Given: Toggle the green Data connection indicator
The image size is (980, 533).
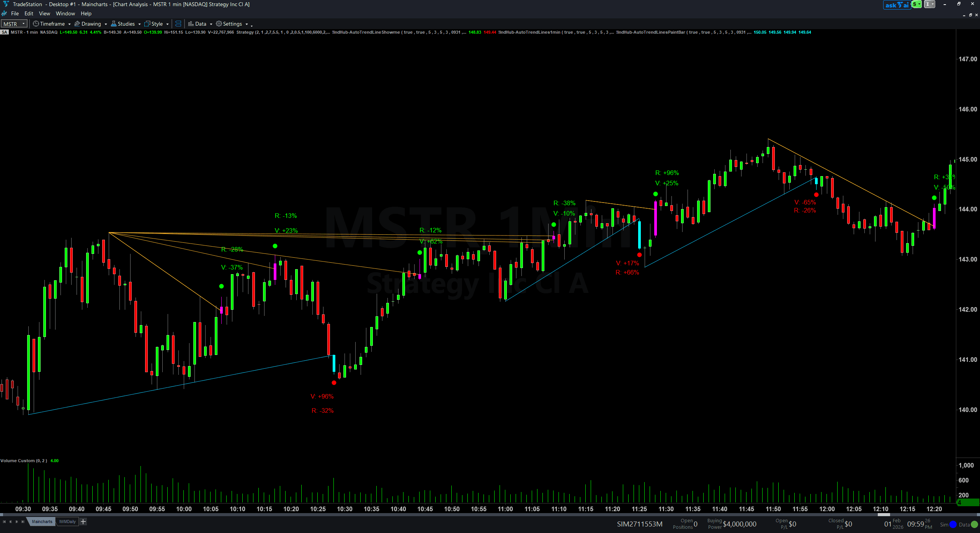Looking at the screenshot, I should point(974,525).
